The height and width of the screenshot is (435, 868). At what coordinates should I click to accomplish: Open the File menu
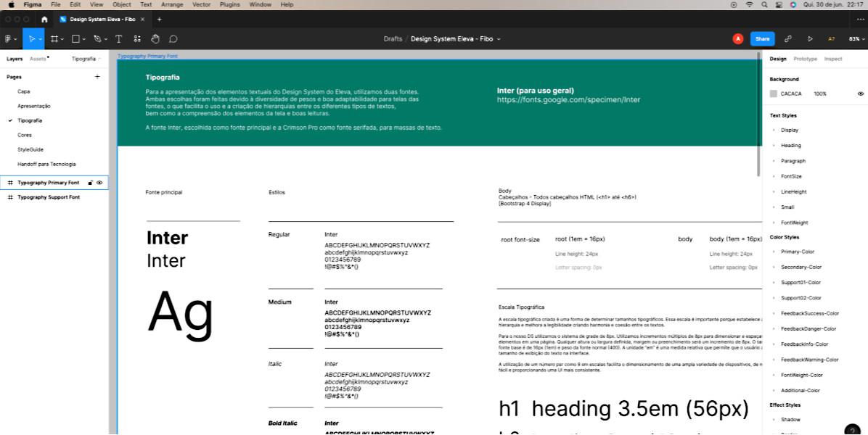pyautogui.click(x=55, y=4)
